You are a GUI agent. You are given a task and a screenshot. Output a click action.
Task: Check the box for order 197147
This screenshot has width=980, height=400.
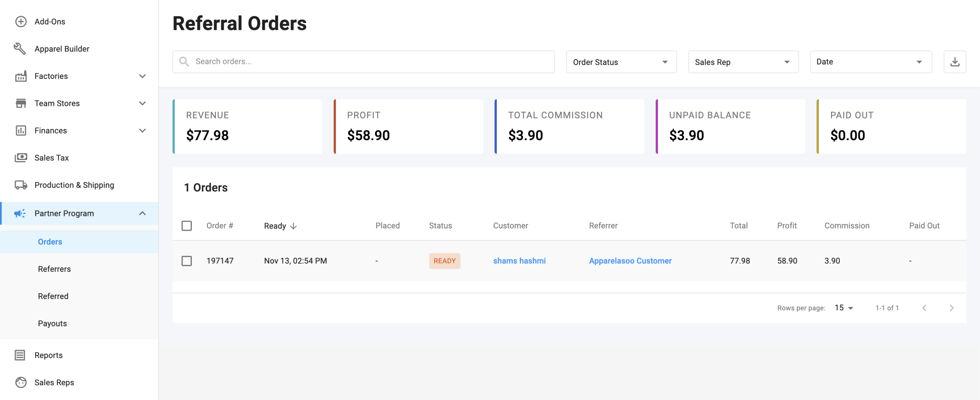tap(186, 261)
